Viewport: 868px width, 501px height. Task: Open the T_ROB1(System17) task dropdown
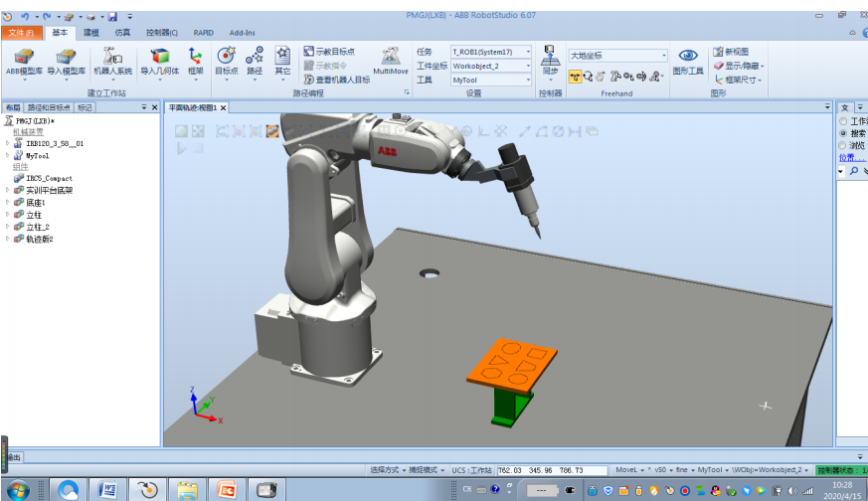point(491,52)
